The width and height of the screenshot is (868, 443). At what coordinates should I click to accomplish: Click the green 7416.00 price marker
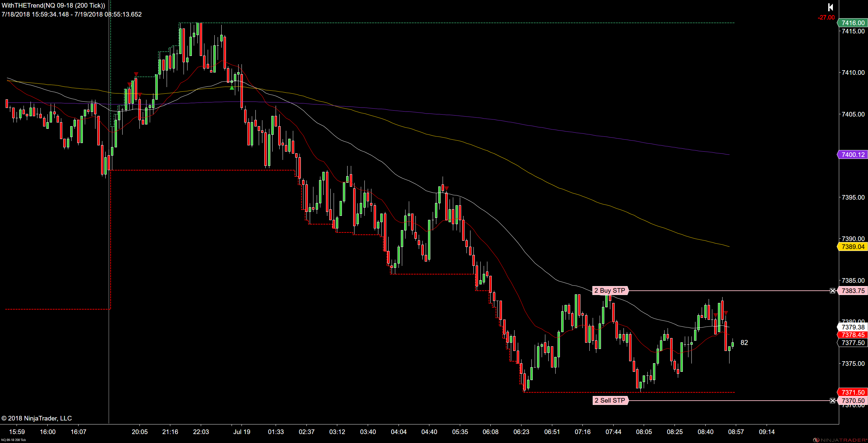[853, 23]
